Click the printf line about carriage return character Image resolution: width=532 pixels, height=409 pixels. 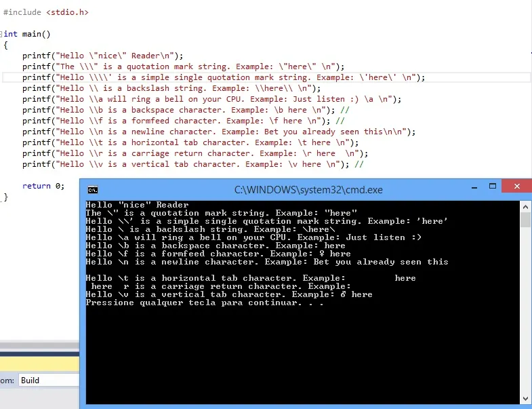(195, 153)
